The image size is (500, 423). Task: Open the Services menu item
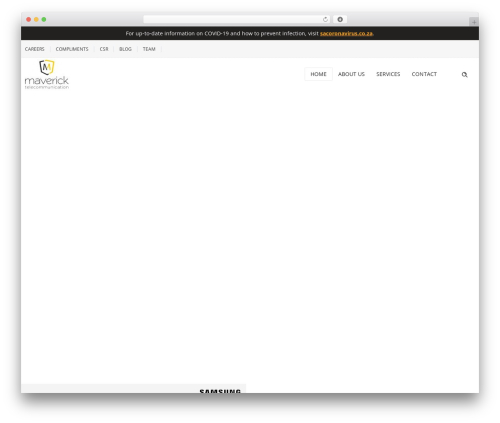(x=388, y=74)
